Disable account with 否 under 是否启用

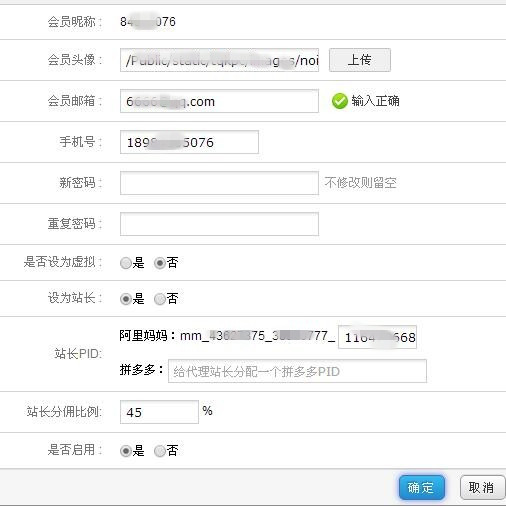[x=160, y=451]
